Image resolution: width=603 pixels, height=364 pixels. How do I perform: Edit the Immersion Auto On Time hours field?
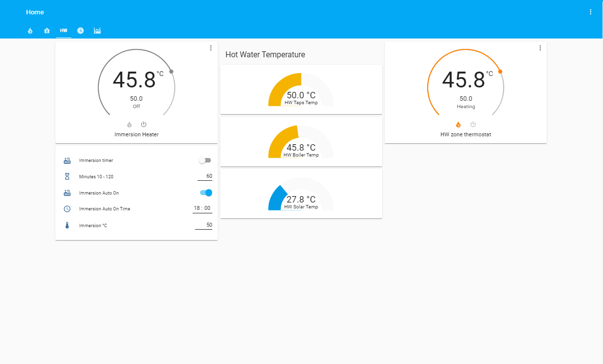click(198, 208)
